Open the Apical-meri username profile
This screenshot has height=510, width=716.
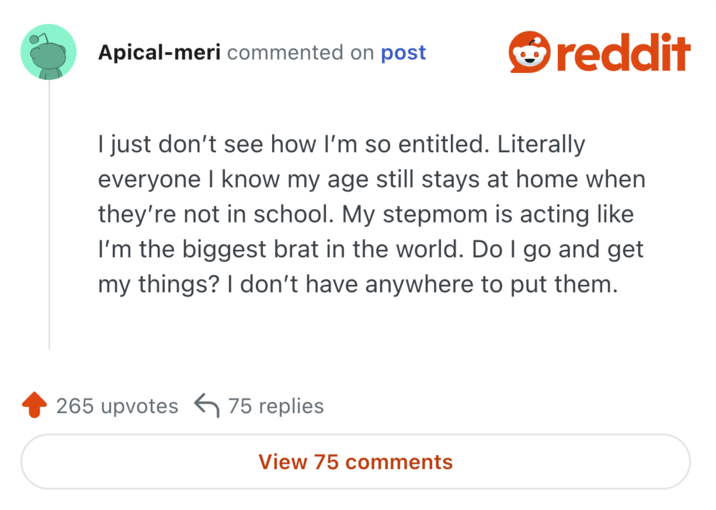point(159,52)
